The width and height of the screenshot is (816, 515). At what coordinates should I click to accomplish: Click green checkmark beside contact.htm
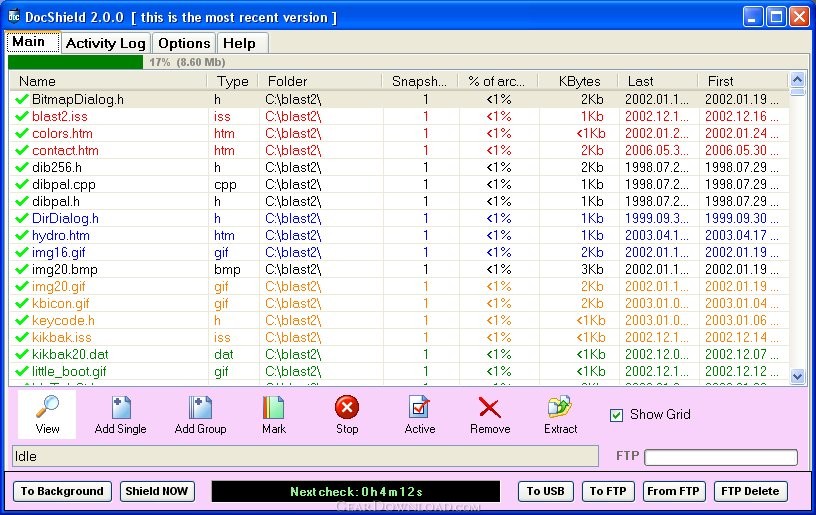(22, 150)
